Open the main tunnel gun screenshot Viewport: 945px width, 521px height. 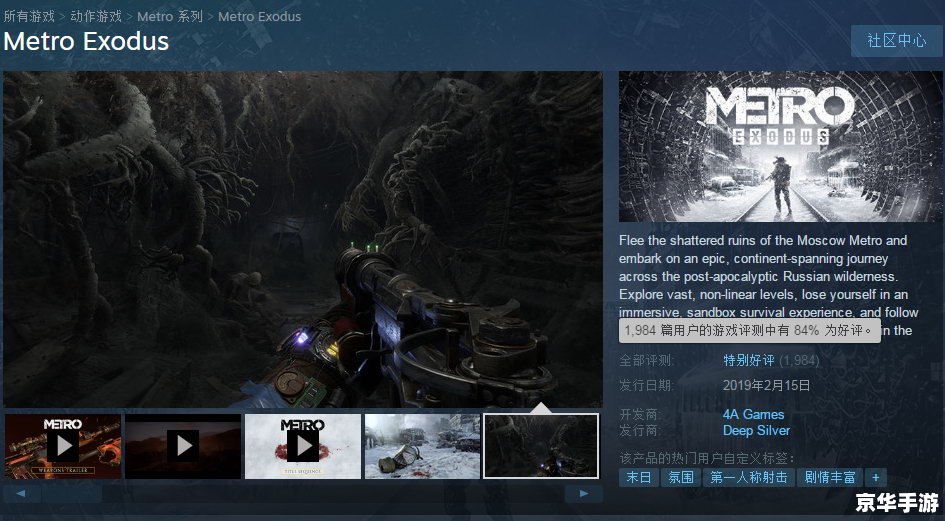click(303, 239)
